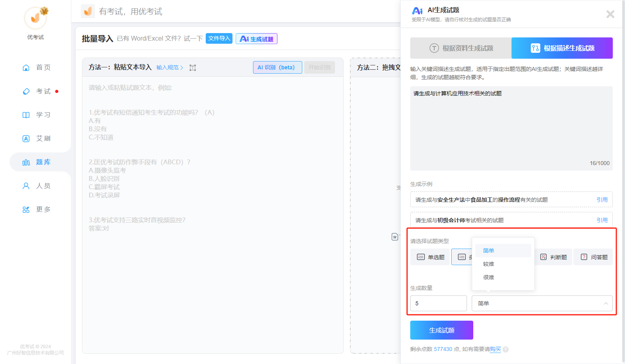Click 文件导入 file import button
625x364 pixels.
(219, 38)
